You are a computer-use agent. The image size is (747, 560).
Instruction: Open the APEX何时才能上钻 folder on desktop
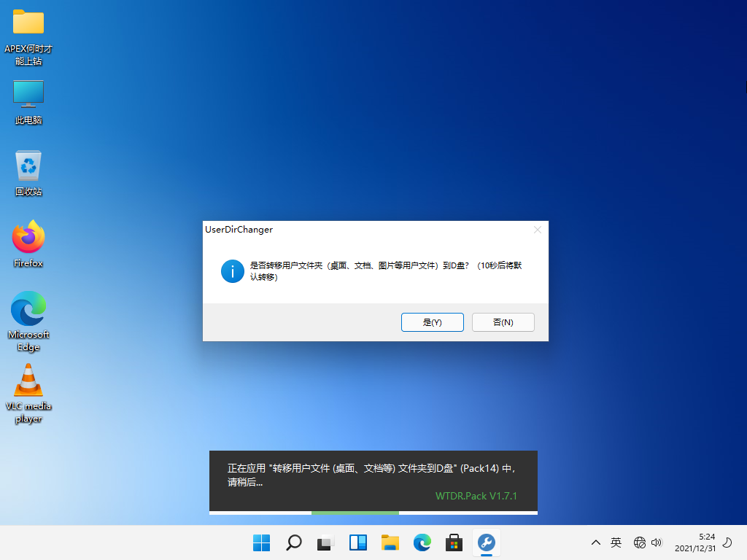[28, 23]
